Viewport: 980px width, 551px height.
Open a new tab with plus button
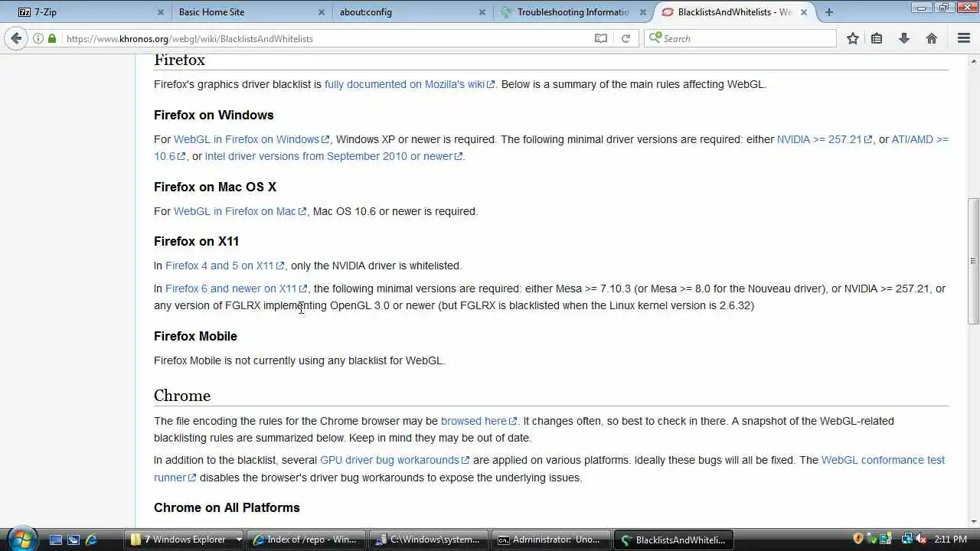tap(829, 12)
